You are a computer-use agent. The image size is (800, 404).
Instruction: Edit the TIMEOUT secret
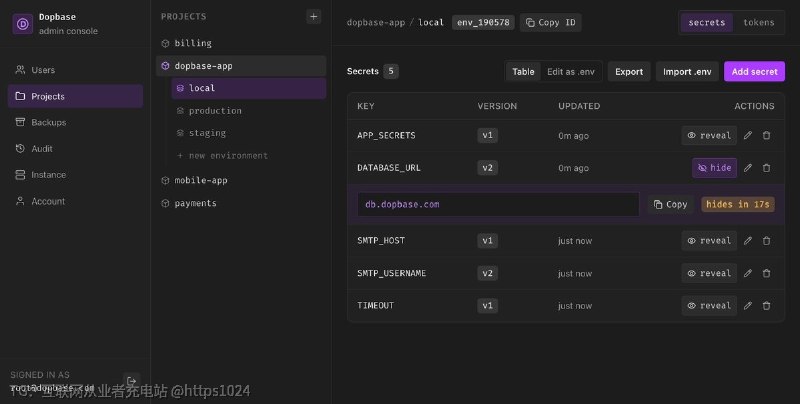pyautogui.click(x=748, y=306)
